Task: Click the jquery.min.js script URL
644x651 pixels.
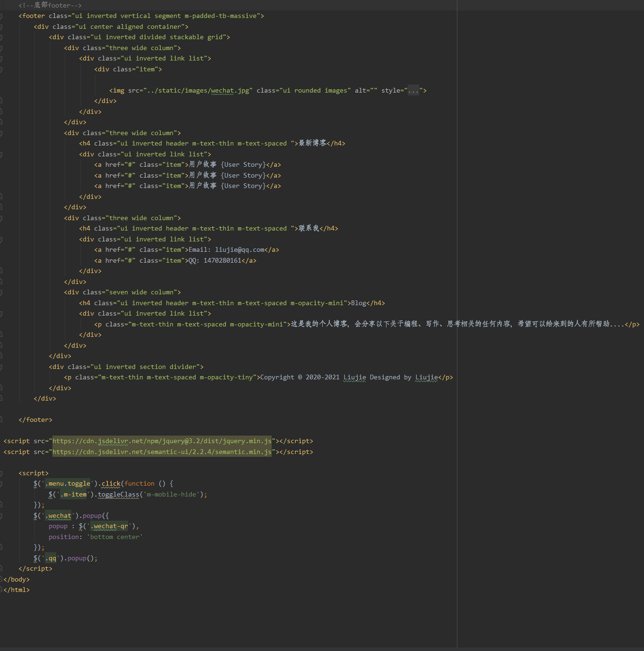Action: (x=162, y=441)
